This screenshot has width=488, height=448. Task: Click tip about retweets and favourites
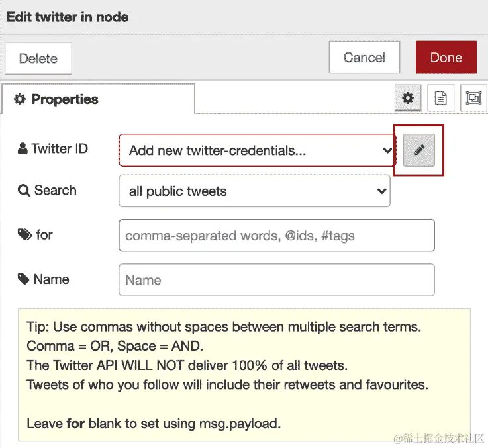click(x=228, y=385)
